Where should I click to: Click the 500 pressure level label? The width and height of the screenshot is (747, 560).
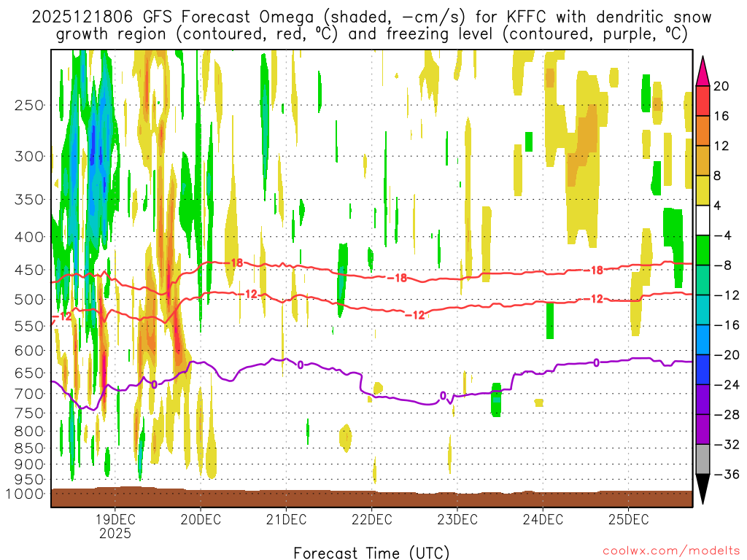[x=29, y=300]
